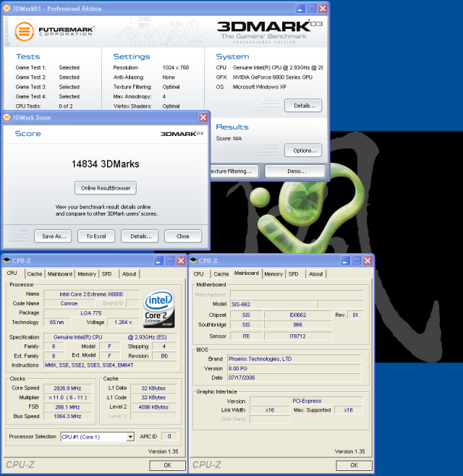Click the BIOS Date 07/17/2006 value
The height and width of the screenshot is (476, 463).
click(294, 378)
